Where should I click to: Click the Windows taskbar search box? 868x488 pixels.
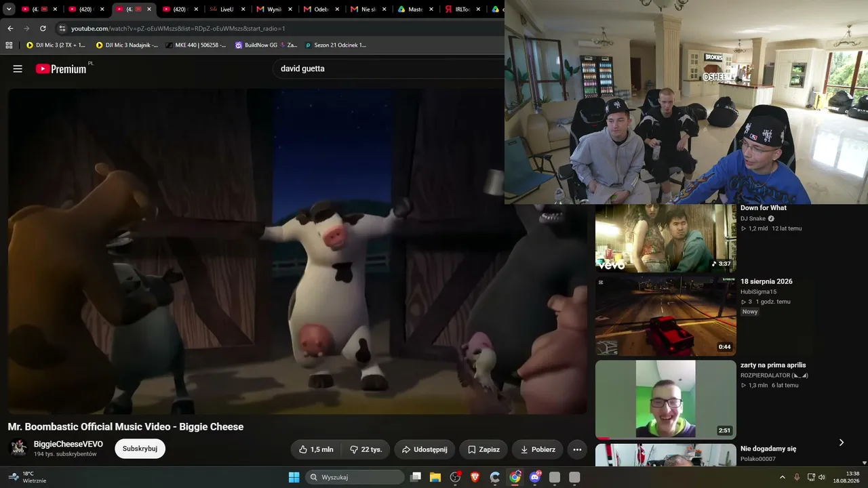coord(354,477)
